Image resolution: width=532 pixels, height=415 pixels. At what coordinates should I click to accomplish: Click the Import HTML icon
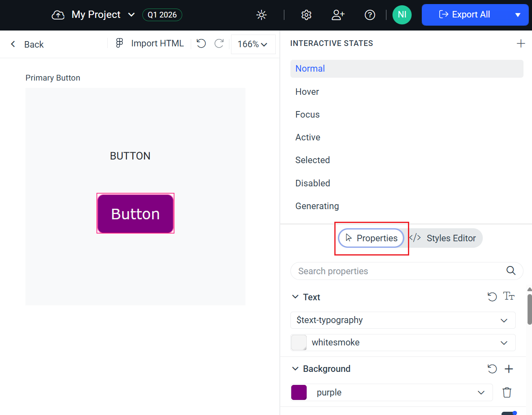coord(119,43)
